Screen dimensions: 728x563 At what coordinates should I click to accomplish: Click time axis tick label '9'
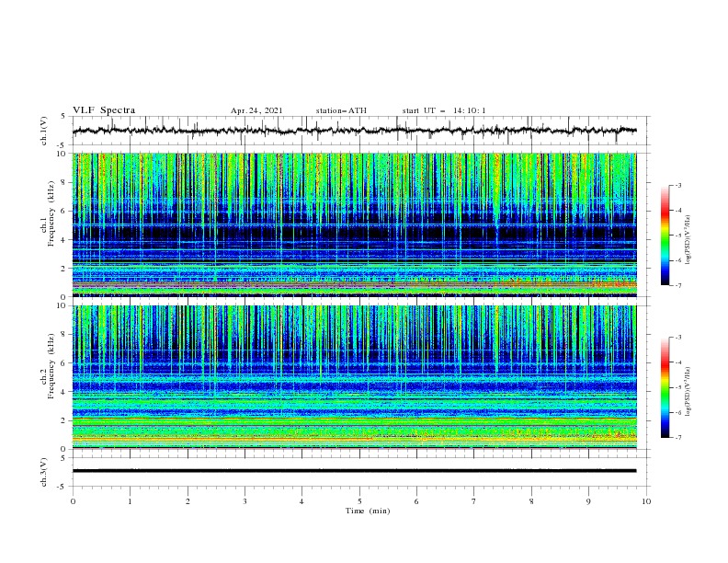(588, 501)
